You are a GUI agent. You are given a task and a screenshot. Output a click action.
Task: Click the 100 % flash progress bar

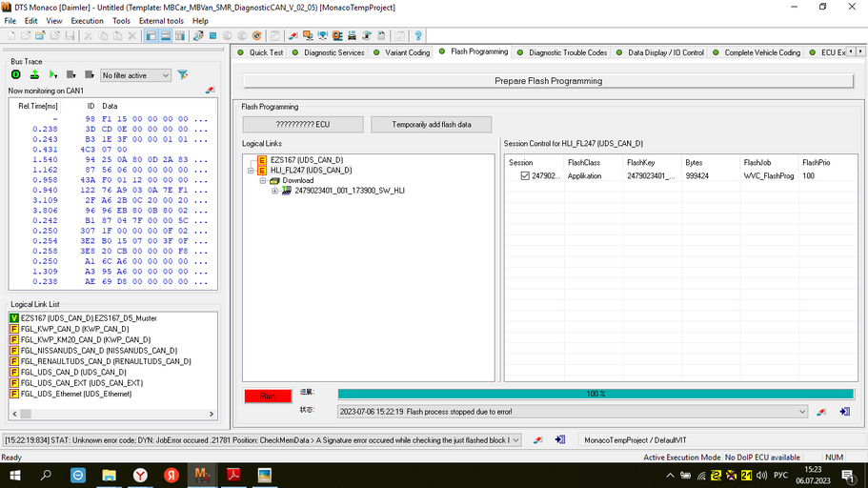point(595,394)
